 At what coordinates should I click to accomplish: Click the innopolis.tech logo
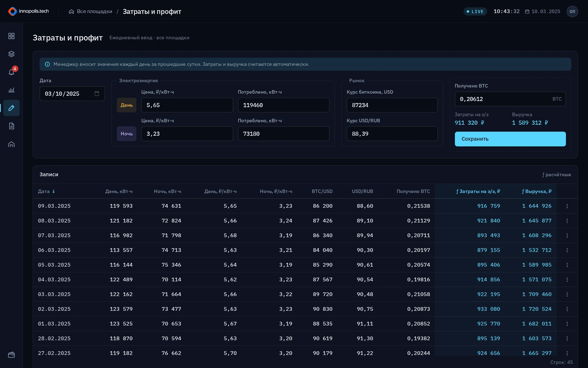(x=28, y=11)
